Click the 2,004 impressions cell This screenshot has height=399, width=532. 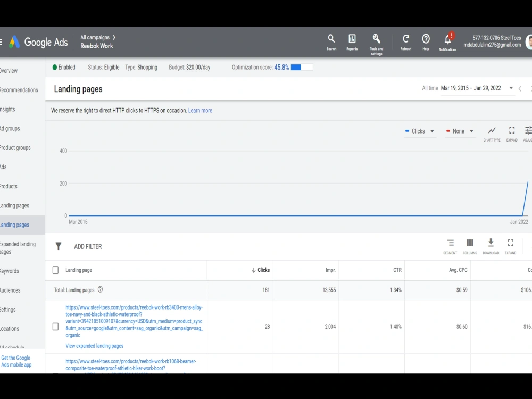coord(330,327)
